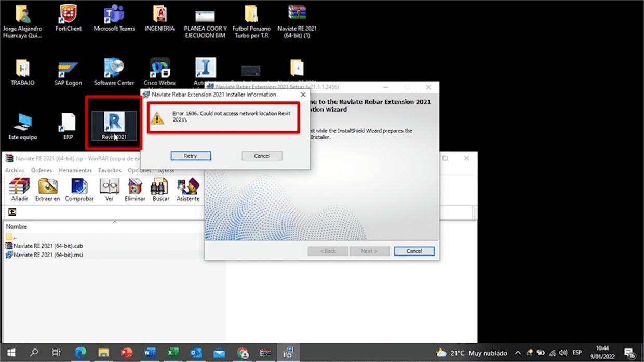Open Outlook from the taskbar

coord(196,353)
